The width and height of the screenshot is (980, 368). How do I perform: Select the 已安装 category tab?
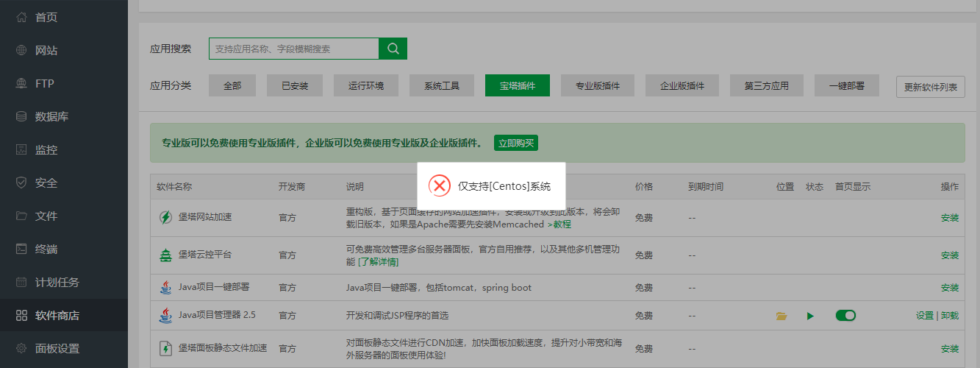click(x=295, y=85)
